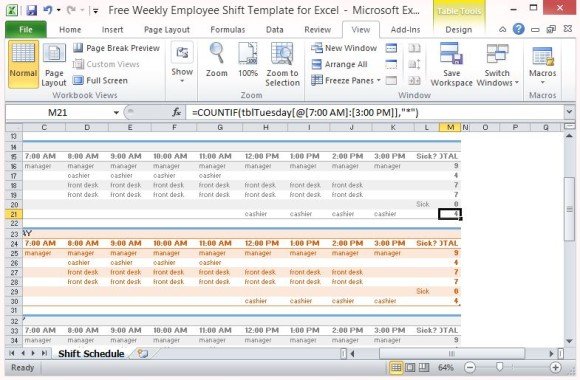Open the Switch Windows dropdown
Screen dimensions: 580x380
(x=497, y=65)
